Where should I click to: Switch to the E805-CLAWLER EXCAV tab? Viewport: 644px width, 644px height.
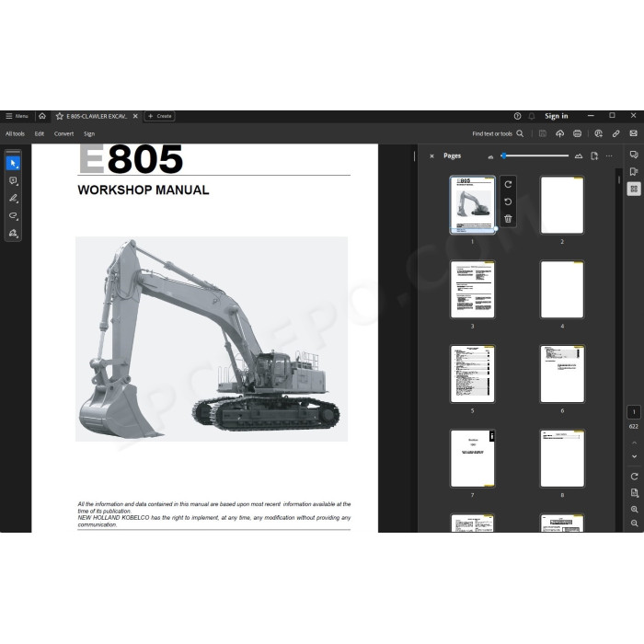[97, 116]
